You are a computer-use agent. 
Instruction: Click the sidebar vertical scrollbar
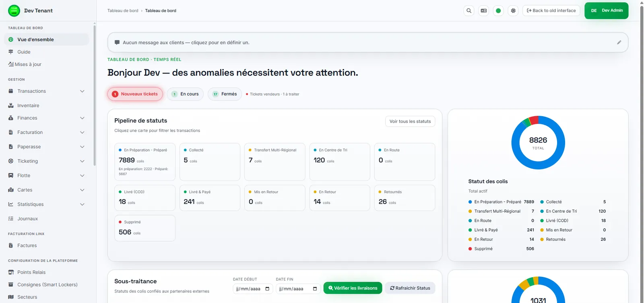click(95, 95)
